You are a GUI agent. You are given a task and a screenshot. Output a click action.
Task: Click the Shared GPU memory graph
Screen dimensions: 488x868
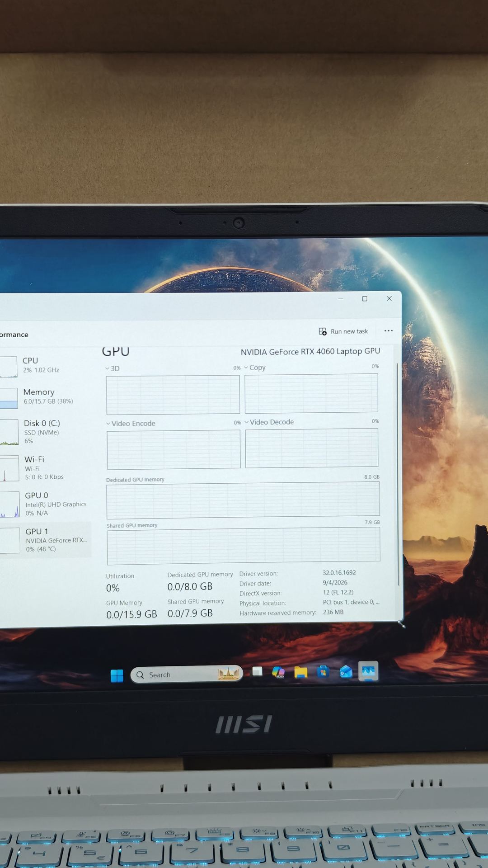pos(244,546)
